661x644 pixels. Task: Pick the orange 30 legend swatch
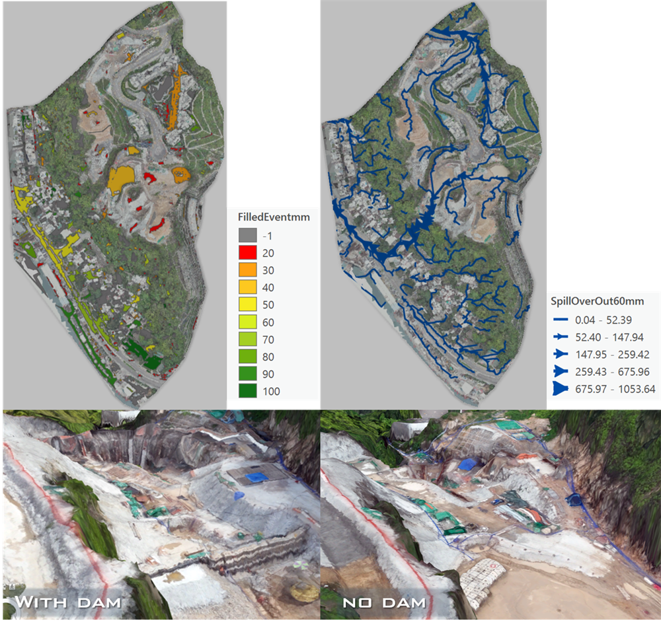[248, 270]
